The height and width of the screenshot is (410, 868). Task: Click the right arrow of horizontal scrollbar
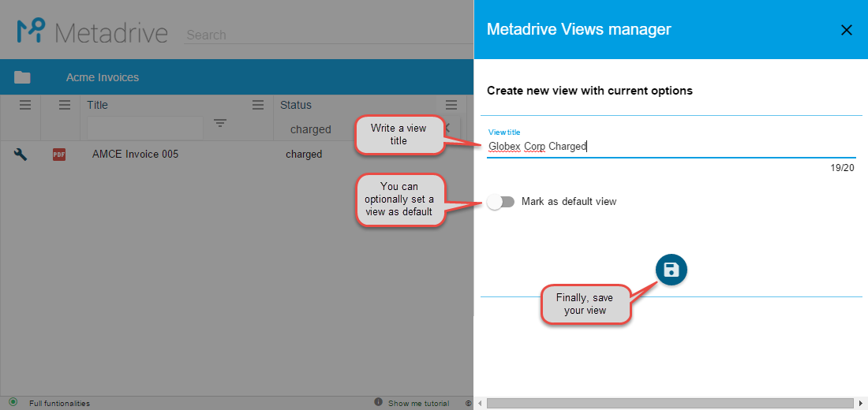(862, 403)
